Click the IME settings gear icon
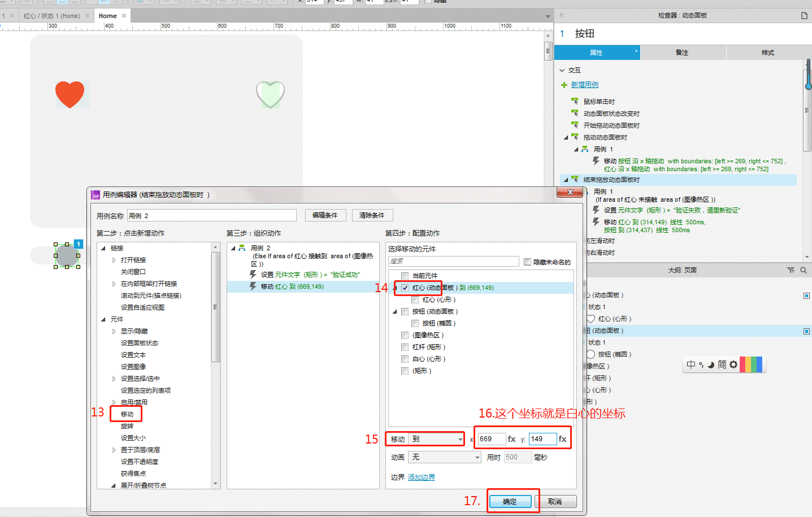812x517 pixels. 733,364
